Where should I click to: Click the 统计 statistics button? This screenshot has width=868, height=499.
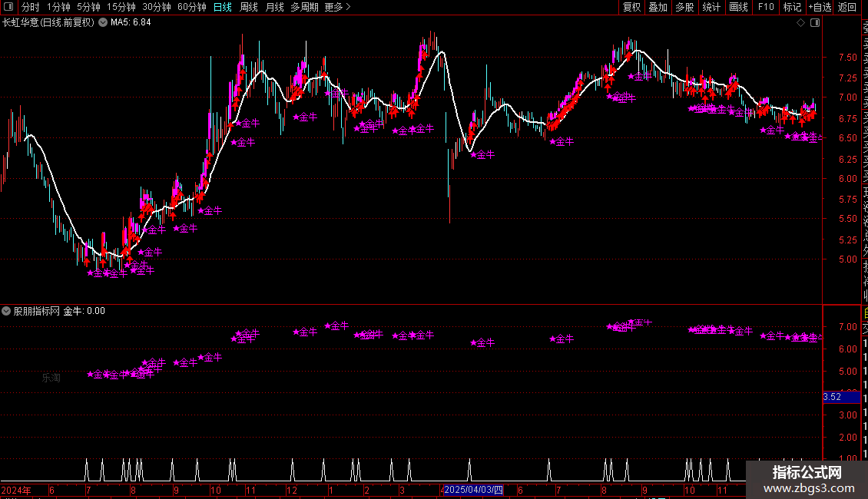point(711,7)
